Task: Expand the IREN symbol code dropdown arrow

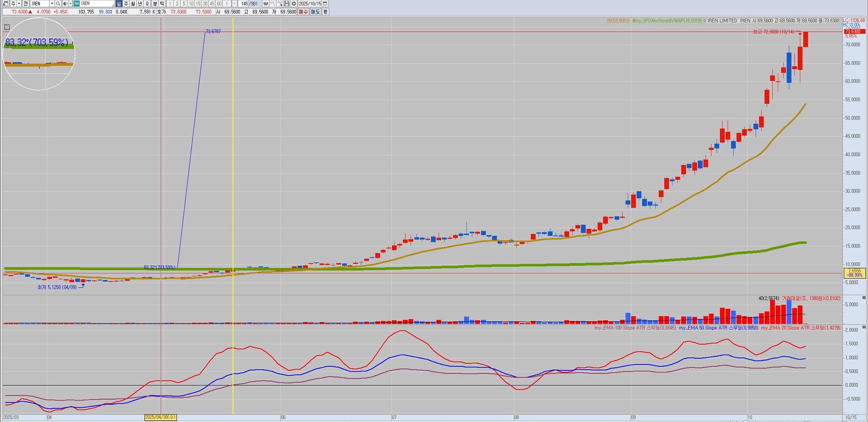Action: click(x=52, y=4)
